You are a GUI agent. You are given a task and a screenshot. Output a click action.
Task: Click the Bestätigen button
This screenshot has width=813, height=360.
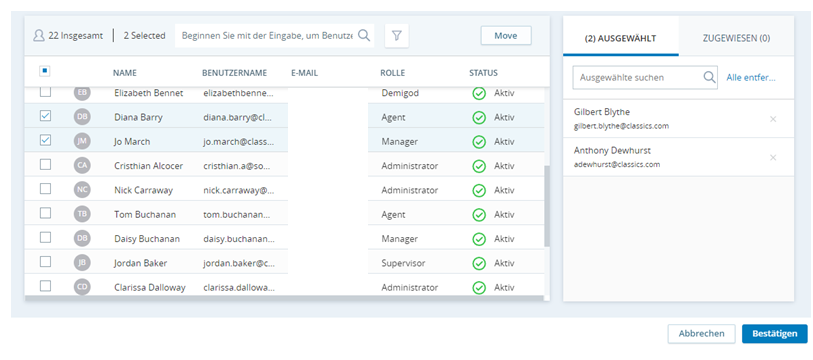pos(775,334)
